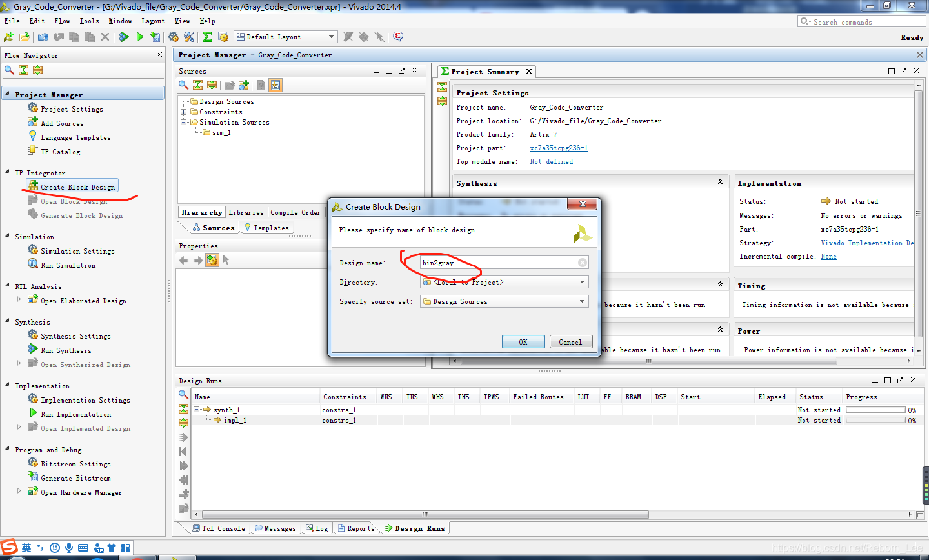Click the None incremental compile link
929x560 pixels.
coord(828,256)
